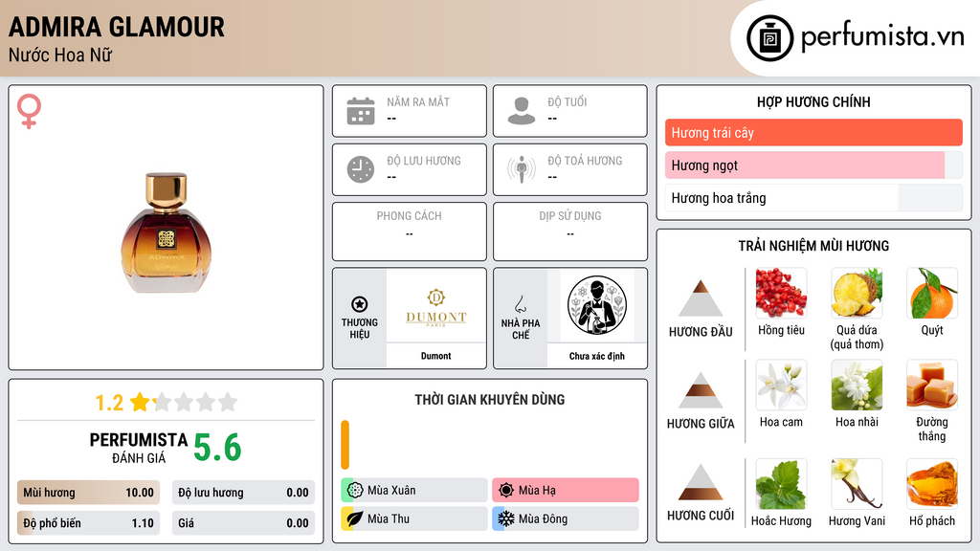This screenshot has width=980, height=551.
Task: Click the green 5.6 Perfumista score
Action: (217, 448)
